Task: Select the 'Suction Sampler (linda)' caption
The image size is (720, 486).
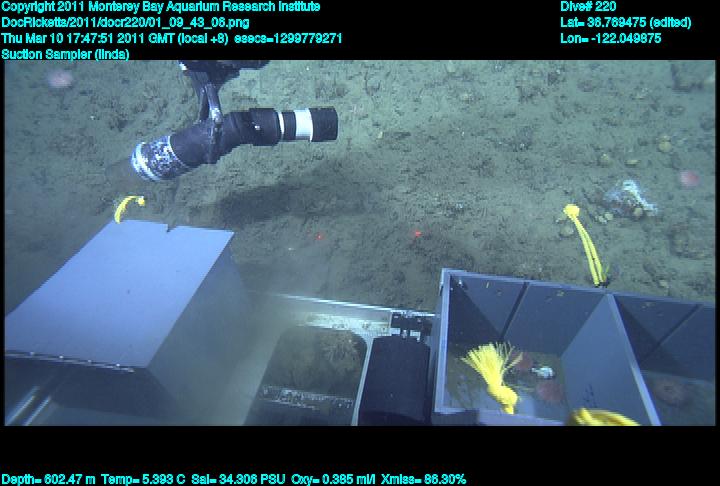Action: click(65, 54)
